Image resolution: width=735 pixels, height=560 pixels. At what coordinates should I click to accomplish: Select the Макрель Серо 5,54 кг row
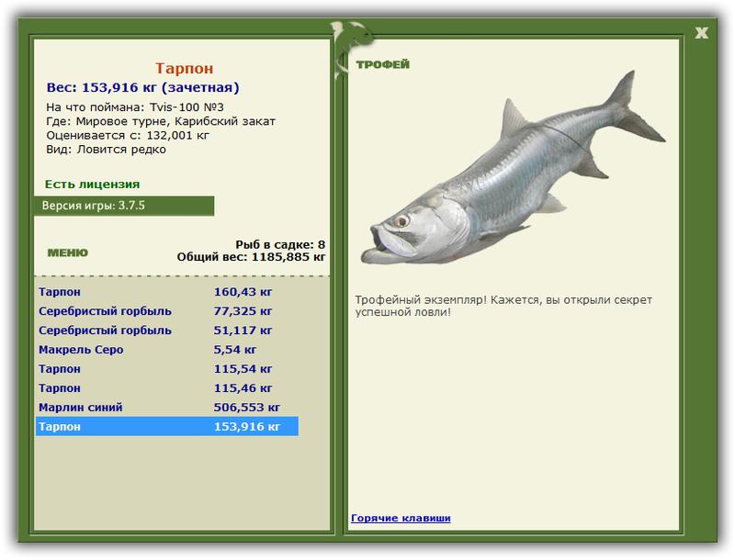tap(167, 349)
